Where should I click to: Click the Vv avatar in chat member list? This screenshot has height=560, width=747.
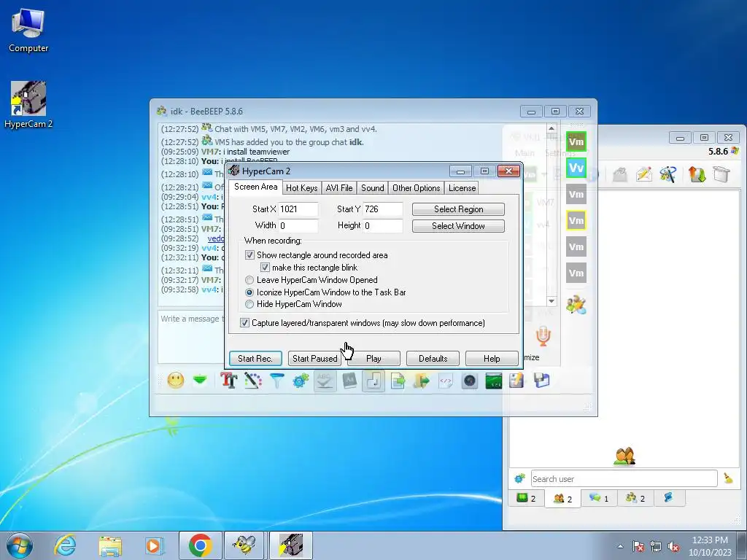pos(576,168)
